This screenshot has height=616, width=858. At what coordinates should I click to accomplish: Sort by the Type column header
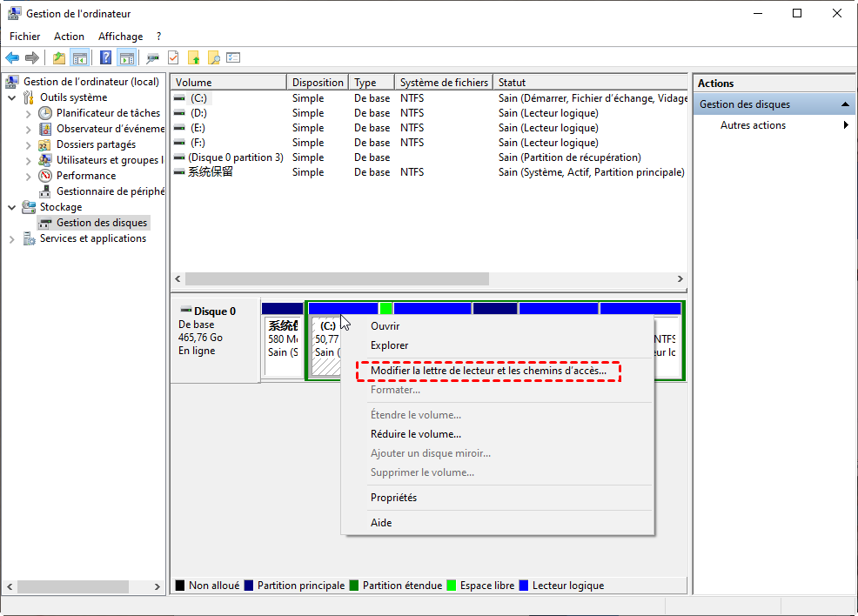pyautogui.click(x=372, y=82)
